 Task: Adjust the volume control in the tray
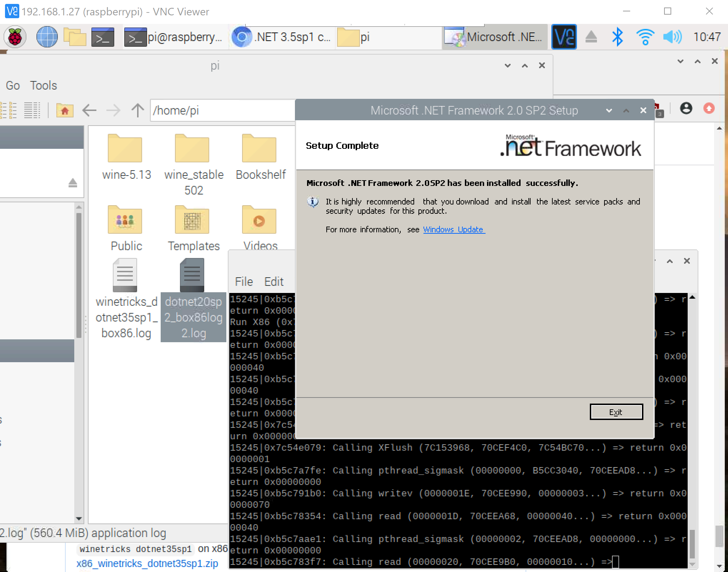pos(672,37)
